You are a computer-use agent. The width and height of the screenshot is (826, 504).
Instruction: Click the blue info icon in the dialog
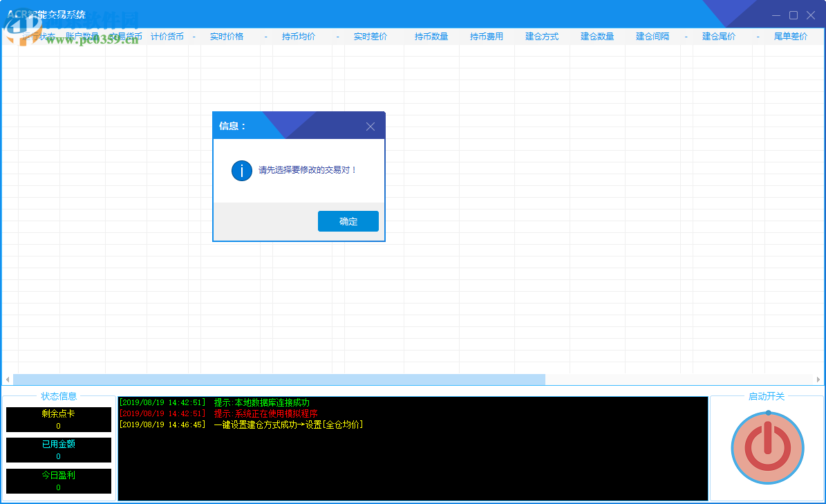242,170
